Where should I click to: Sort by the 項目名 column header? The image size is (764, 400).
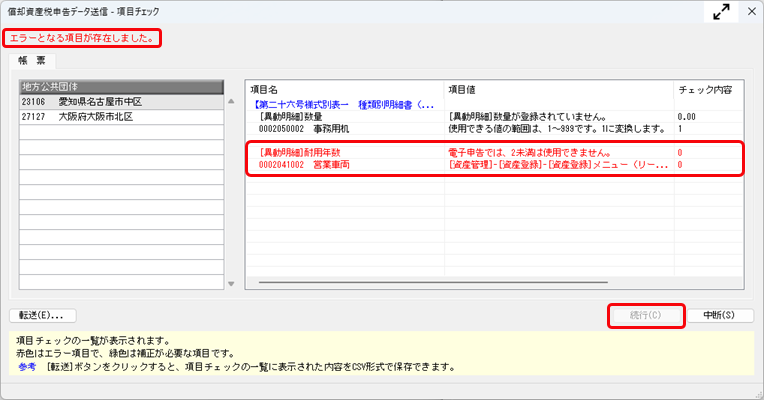(344, 89)
